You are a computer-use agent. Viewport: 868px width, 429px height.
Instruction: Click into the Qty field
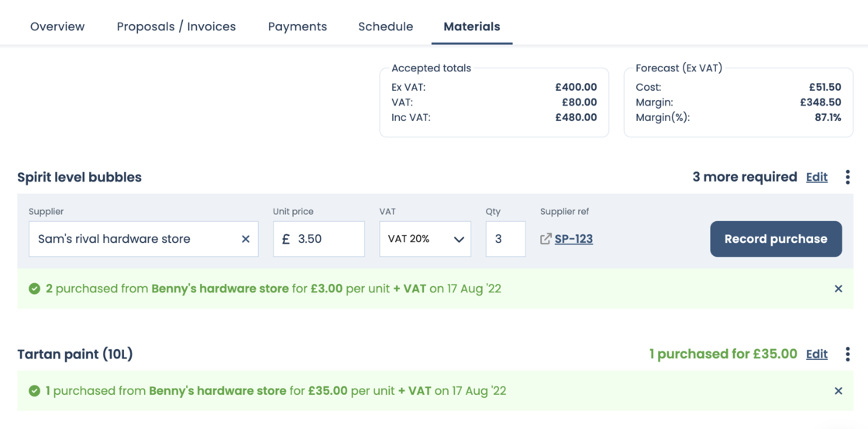coord(505,239)
